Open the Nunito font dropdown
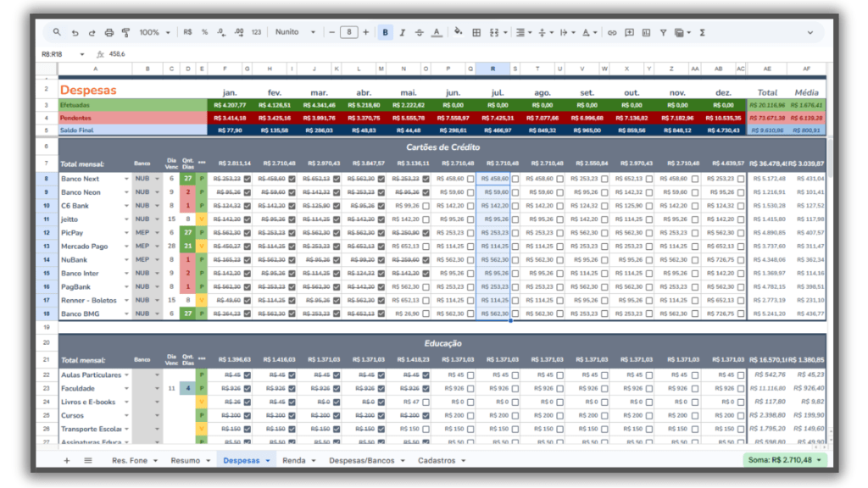868x488 pixels. 294,32
